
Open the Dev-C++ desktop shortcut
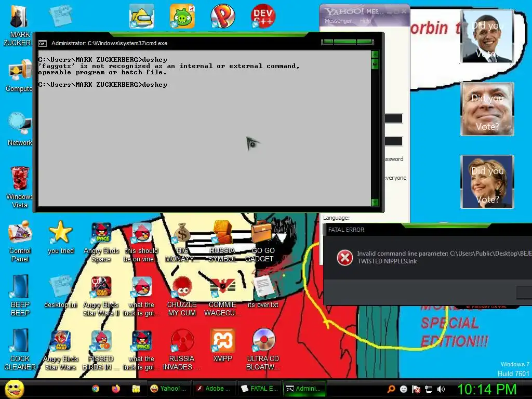pyautogui.click(x=263, y=16)
